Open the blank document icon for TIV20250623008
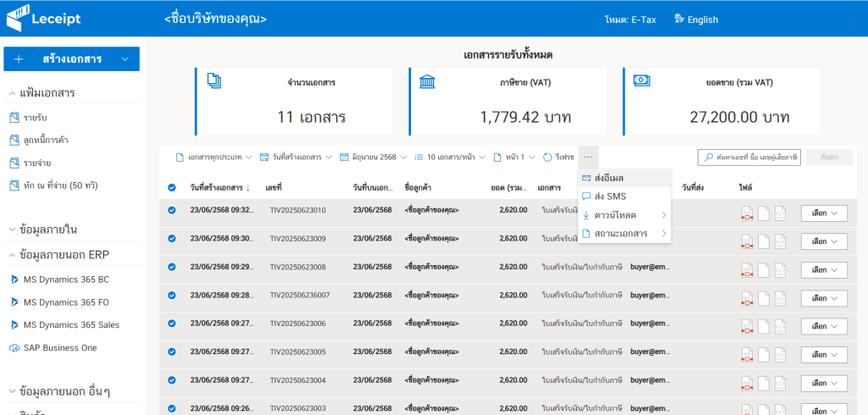 coord(764,270)
